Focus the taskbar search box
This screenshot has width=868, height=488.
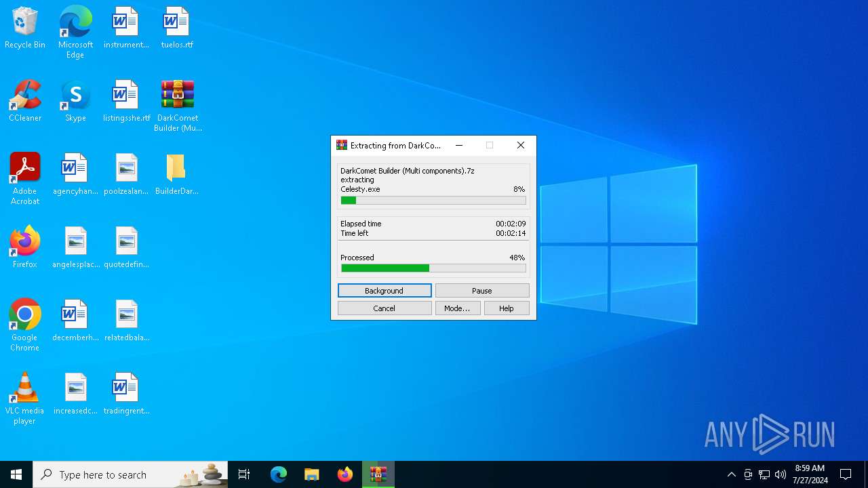click(131, 474)
